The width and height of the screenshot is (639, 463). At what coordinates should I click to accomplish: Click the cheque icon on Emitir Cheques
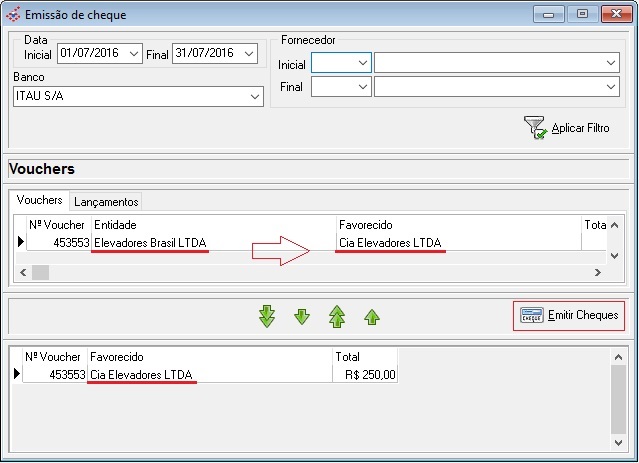click(x=532, y=315)
